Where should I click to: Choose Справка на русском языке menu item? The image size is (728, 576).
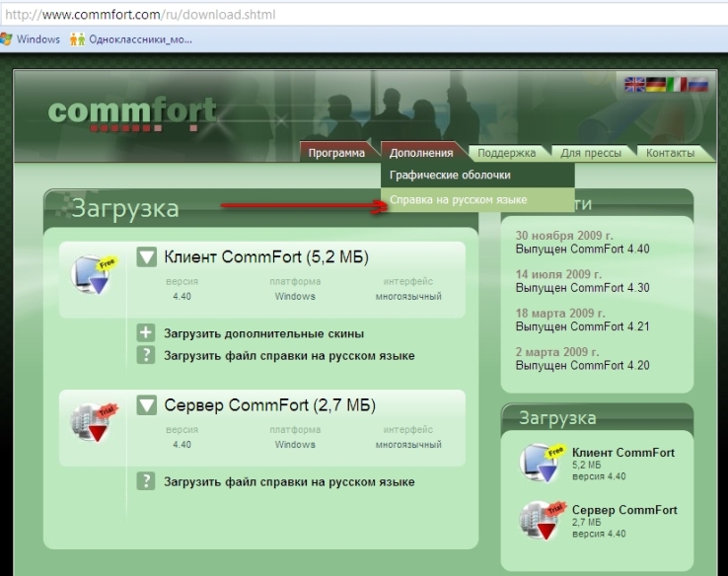pyautogui.click(x=459, y=199)
